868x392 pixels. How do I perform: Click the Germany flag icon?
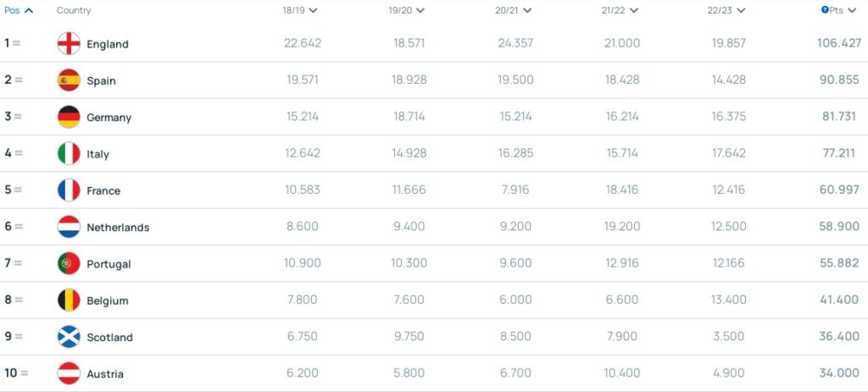pyautogui.click(x=69, y=117)
